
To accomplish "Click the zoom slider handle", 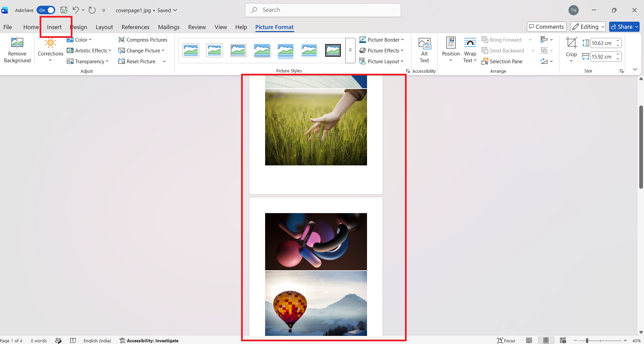I will [587, 341].
